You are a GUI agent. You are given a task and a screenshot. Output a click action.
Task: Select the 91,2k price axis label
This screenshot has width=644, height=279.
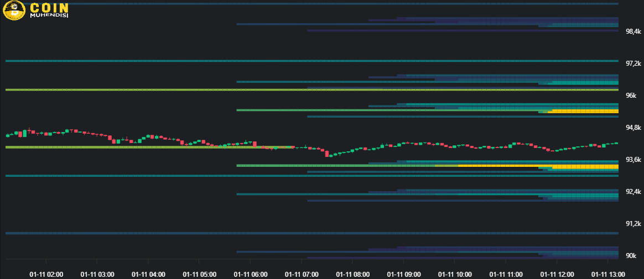[633, 224]
